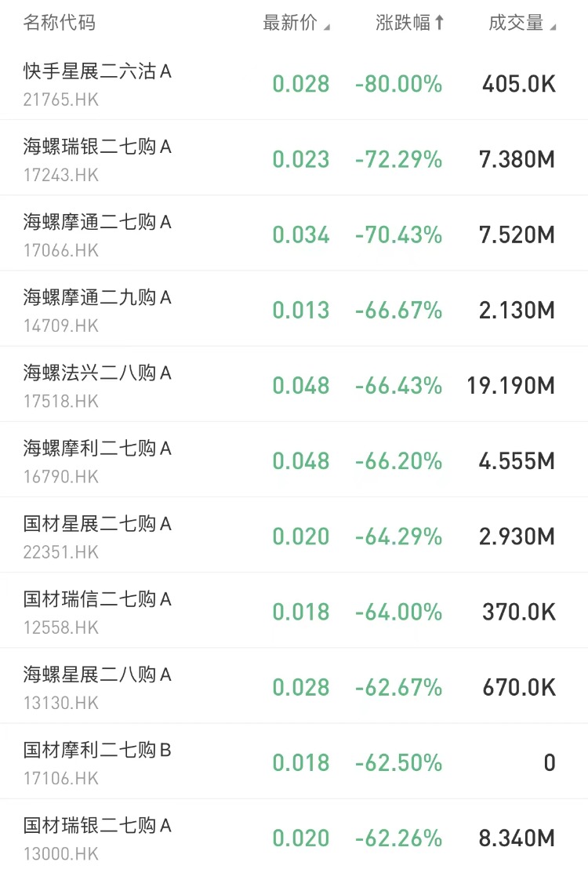Select 海螺摩通二七购A with code 17066.HK
The height and width of the screenshot is (869, 588).
tap(97, 223)
